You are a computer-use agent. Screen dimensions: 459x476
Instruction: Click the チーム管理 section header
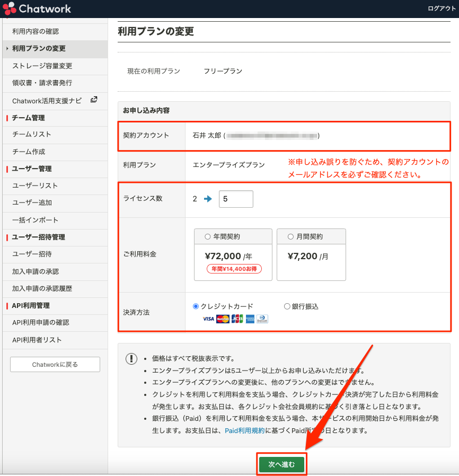(x=28, y=118)
